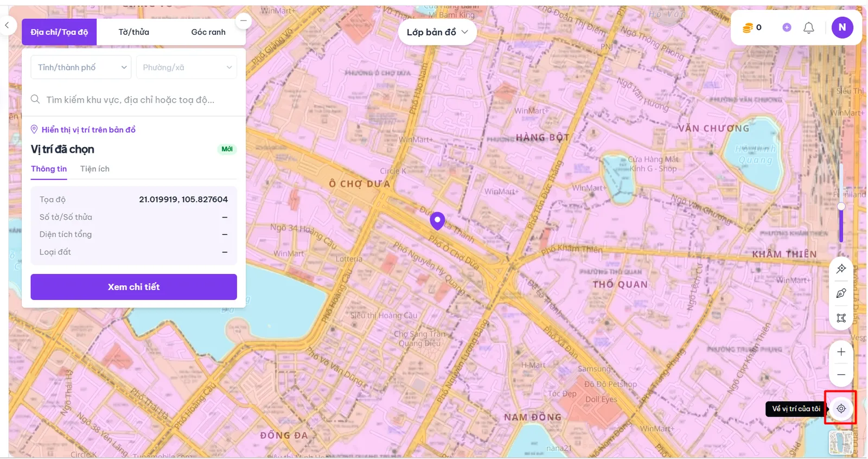Click the purple location pin on map
The height and width of the screenshot is (459, 868).
click(437, 220)
